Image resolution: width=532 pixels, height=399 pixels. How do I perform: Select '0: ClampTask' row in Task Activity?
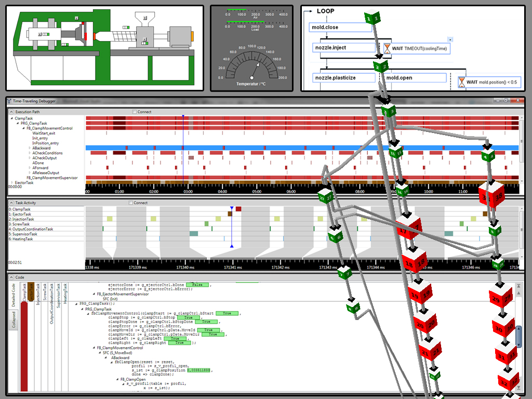46,209
